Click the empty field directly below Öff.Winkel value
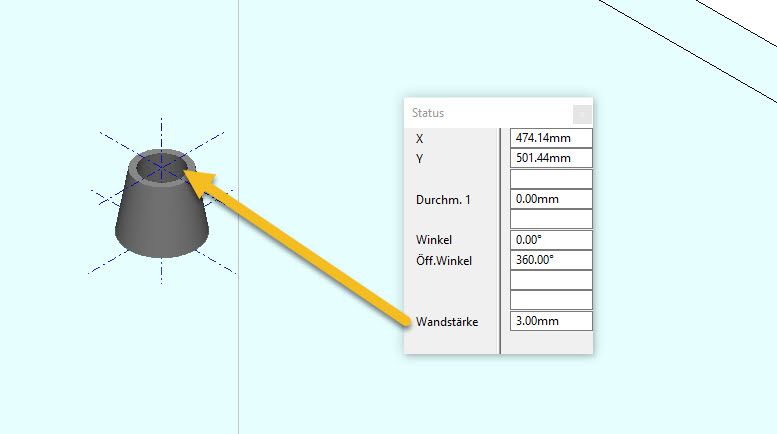The image size is (777, 434). tap(551, 280)
